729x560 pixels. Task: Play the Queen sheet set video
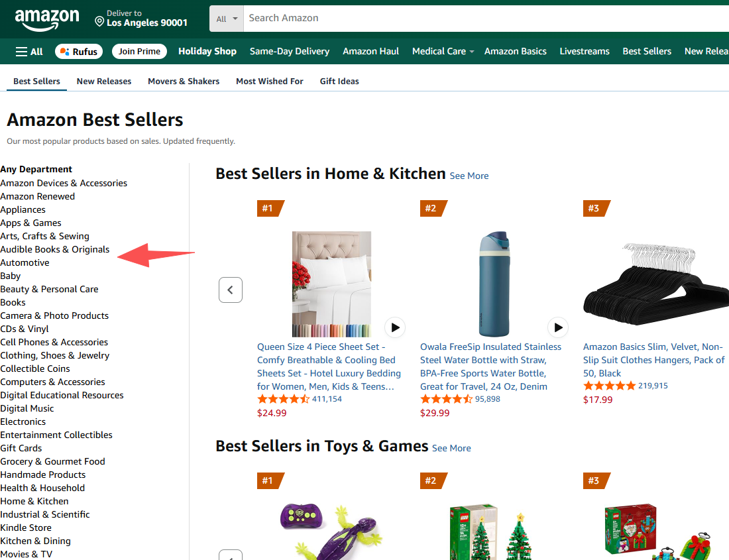(395, 327)
